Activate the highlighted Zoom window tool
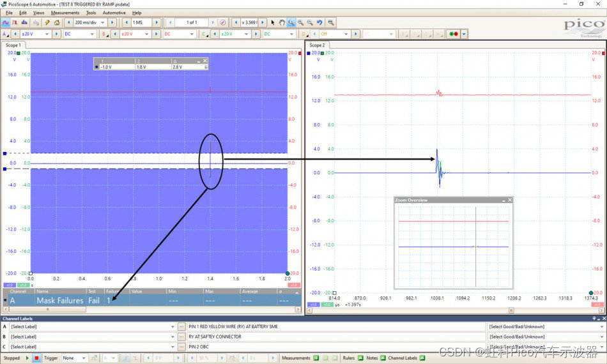This screenshot has width=607, height=364. coord(291,23)
